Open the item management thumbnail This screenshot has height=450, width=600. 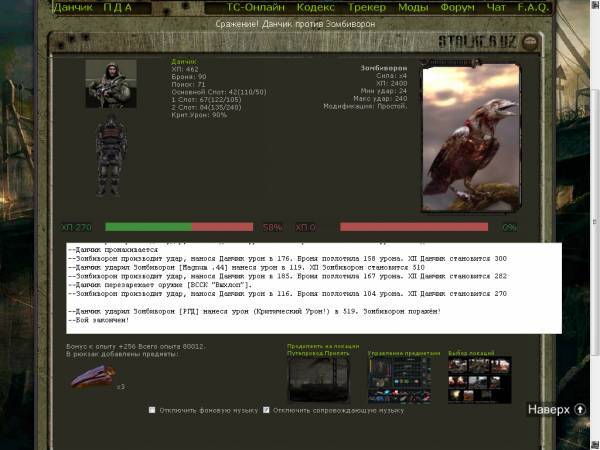398,380
